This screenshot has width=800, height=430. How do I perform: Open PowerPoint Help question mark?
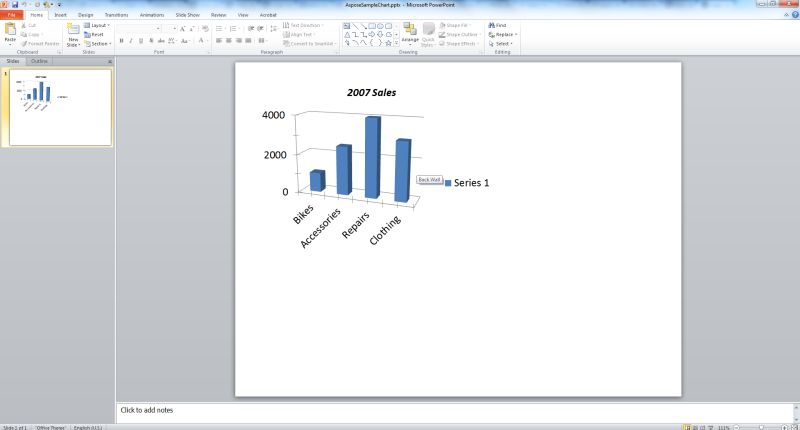pos(795,15)
